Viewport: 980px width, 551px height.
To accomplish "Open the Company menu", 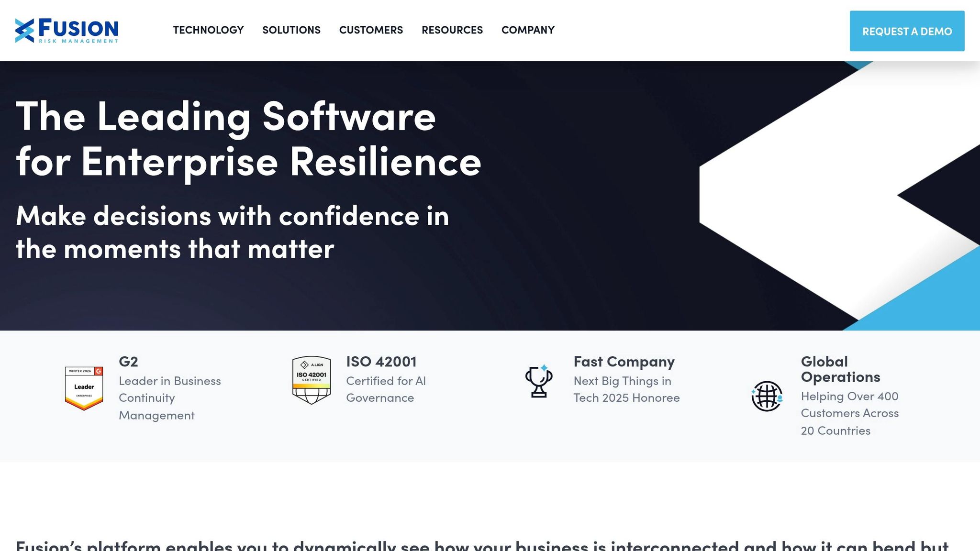I will [x=528, y=30].
